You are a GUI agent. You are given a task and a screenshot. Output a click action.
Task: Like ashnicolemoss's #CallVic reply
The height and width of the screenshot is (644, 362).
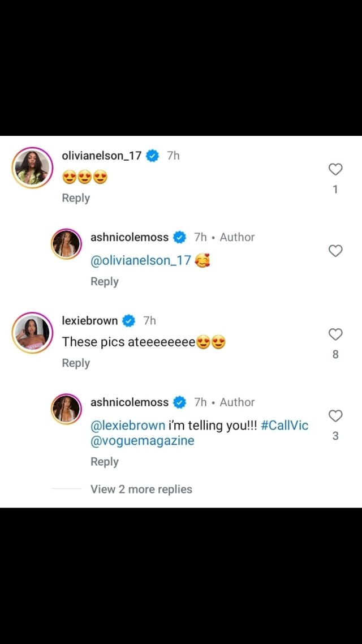[335, 416]
